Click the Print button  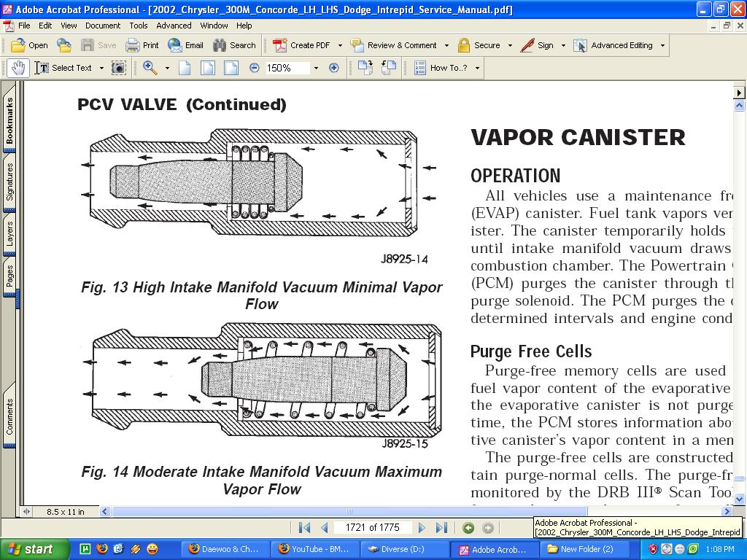tap(142, 45)
